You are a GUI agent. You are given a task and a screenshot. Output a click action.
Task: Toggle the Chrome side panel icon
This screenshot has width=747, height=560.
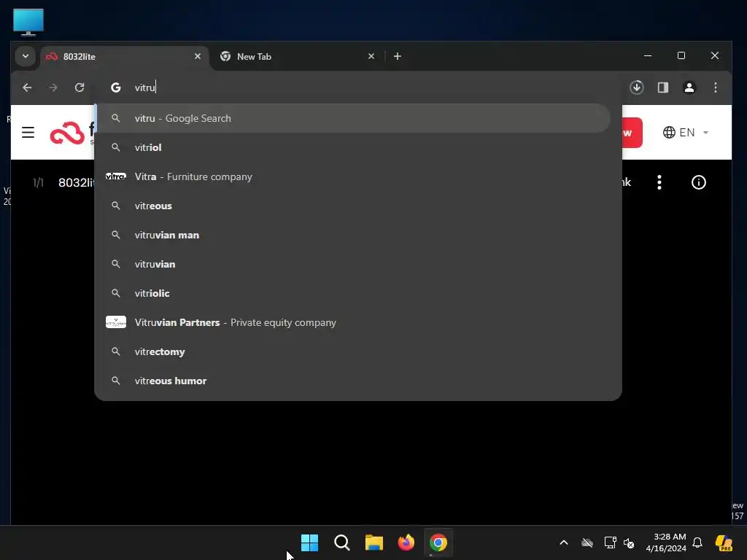click(662, 87)
